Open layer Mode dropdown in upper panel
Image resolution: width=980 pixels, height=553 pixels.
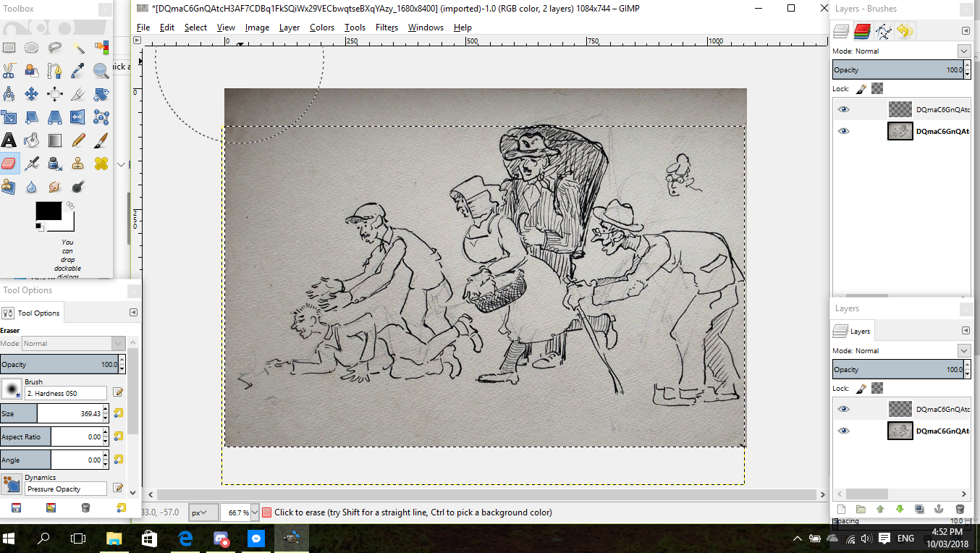point(963,51)
